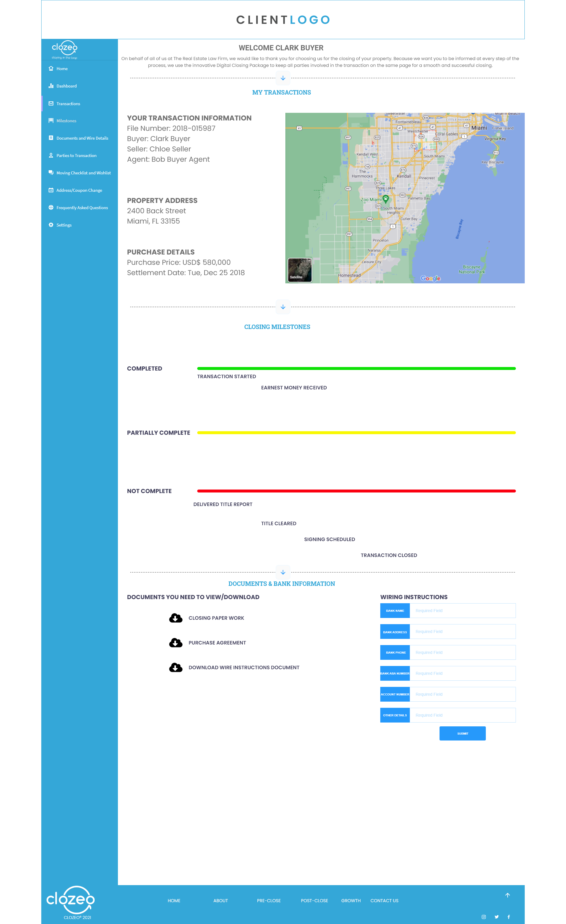Click cloud icon for wire instructions document
The image size is (566, 924).
[176, 667]
